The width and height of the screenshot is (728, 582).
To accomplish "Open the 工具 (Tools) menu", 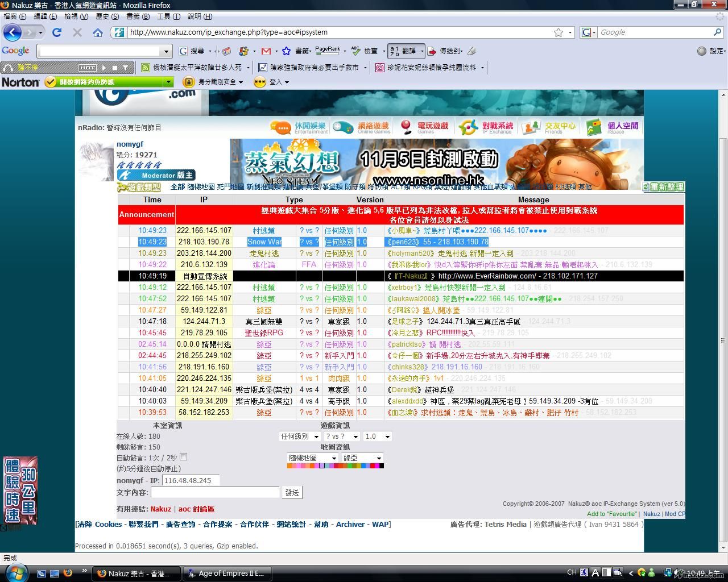I will [x=168, y=16].
